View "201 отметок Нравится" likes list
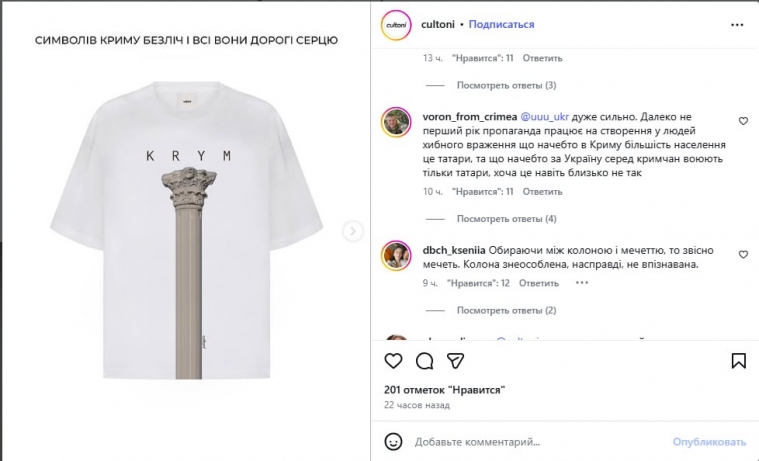 coord(443,389)
